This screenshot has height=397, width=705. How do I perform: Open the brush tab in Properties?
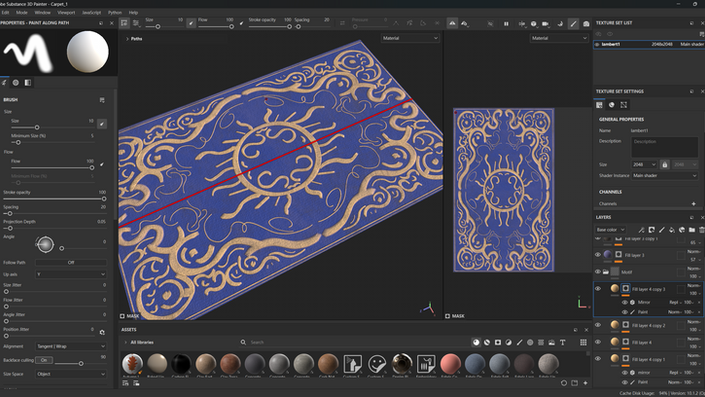(4, 83)
